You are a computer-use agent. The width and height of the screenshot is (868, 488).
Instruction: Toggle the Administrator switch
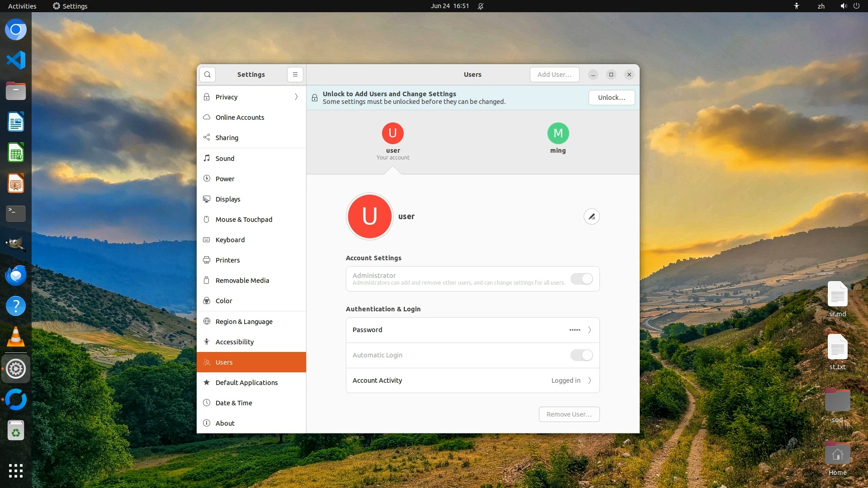(x=581, y=279)
